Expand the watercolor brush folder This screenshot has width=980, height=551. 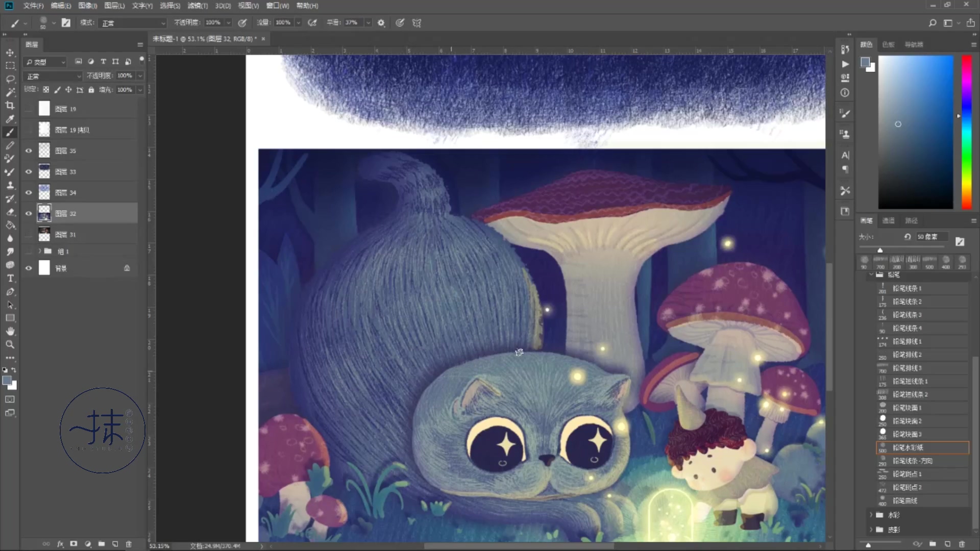tap(871, 515)
